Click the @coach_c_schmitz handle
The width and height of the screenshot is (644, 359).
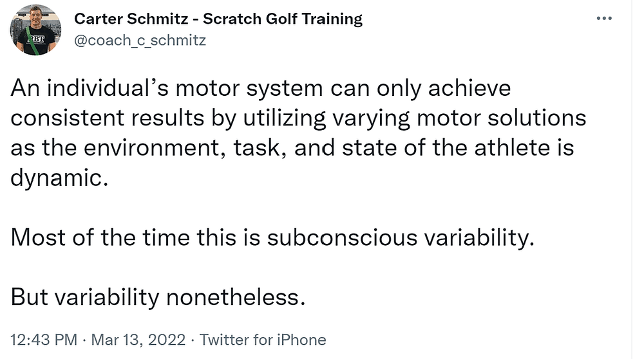(140, 40)
